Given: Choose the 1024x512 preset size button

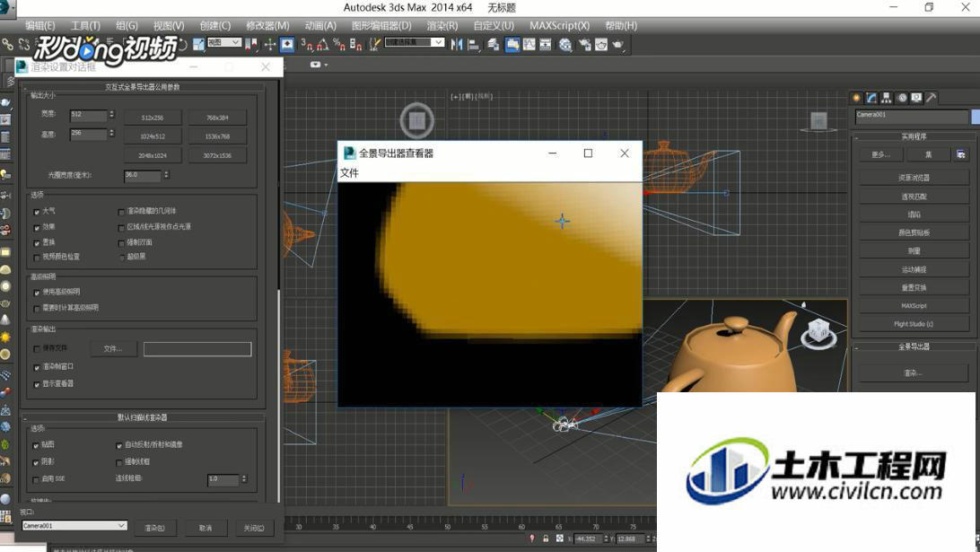Looking at the screenshot, I should pyautogui.click(x=153, y=136).
